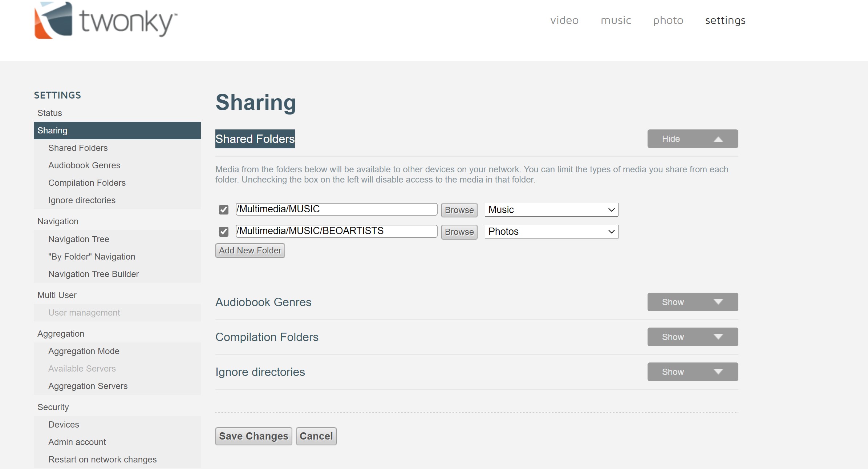The height and width of the screenshot is (469, 868).
Task: Click the Twonky logo icon
Action: point(53,20)
